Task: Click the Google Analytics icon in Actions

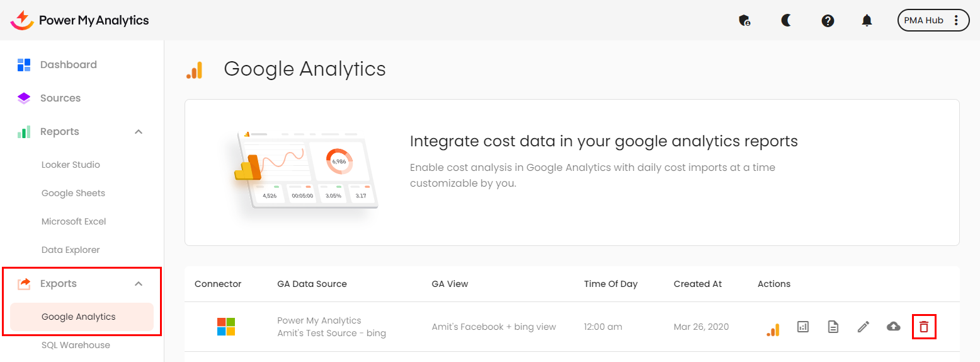Action: click(x=773, y=328)
